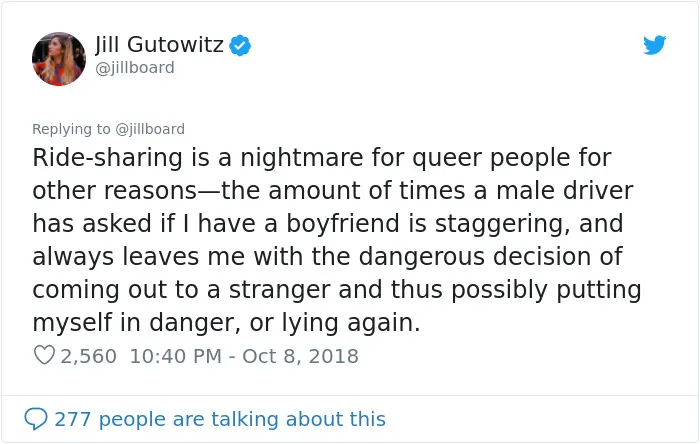
Task: Click the 'always leaves me with' line
Action: point(327,256)
